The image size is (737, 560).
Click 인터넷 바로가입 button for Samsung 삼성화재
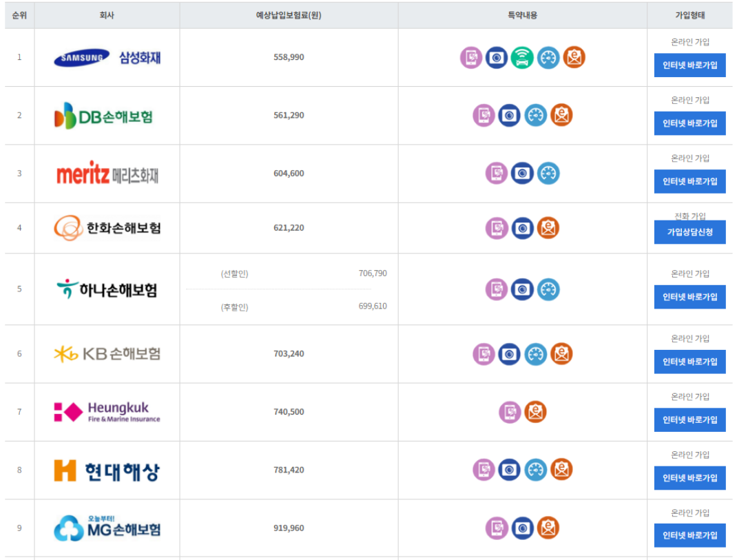(689, 65)
